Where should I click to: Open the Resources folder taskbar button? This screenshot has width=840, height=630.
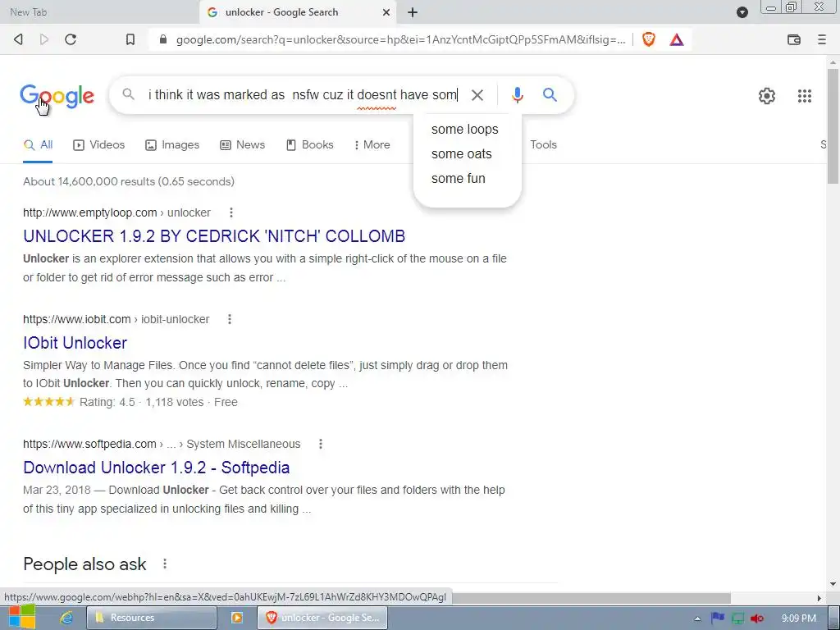coord(152,618)
